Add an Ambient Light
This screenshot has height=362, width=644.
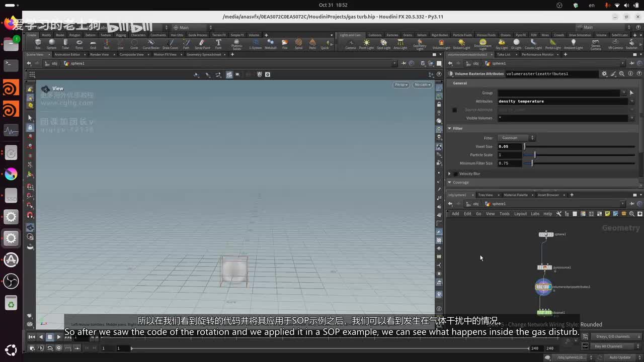point(573,44)
